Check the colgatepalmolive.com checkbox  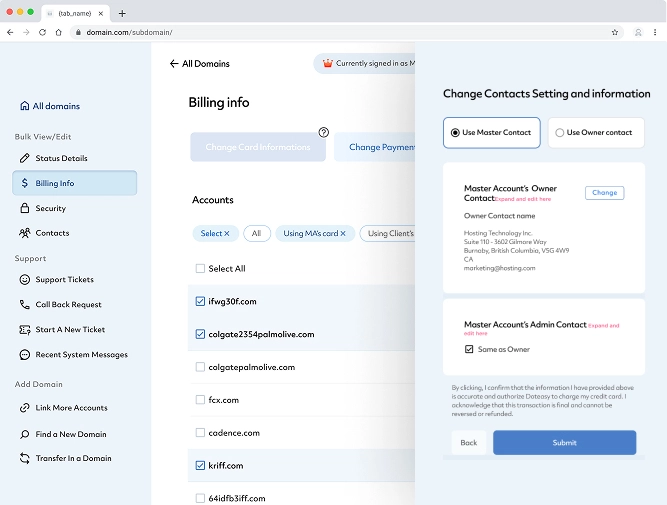pyautogui.click(x=200, y=367)
